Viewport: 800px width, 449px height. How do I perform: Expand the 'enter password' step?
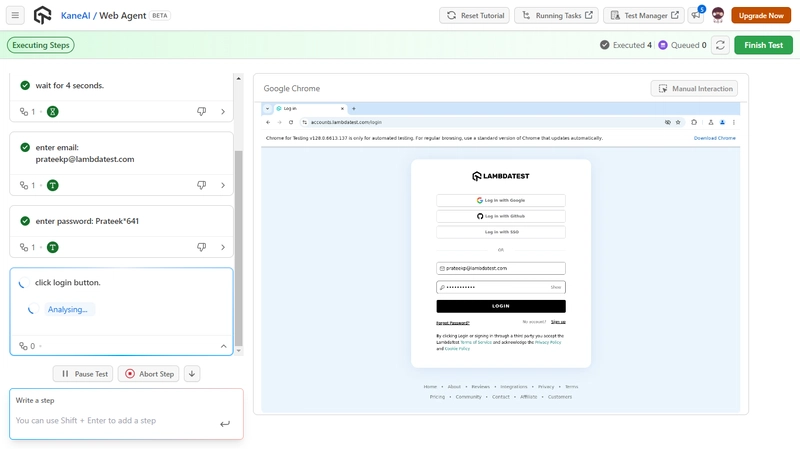coord(223,247)
